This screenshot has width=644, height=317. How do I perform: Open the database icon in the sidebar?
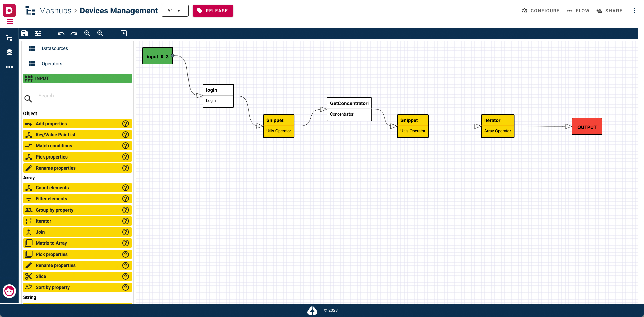tap(9, 52)
